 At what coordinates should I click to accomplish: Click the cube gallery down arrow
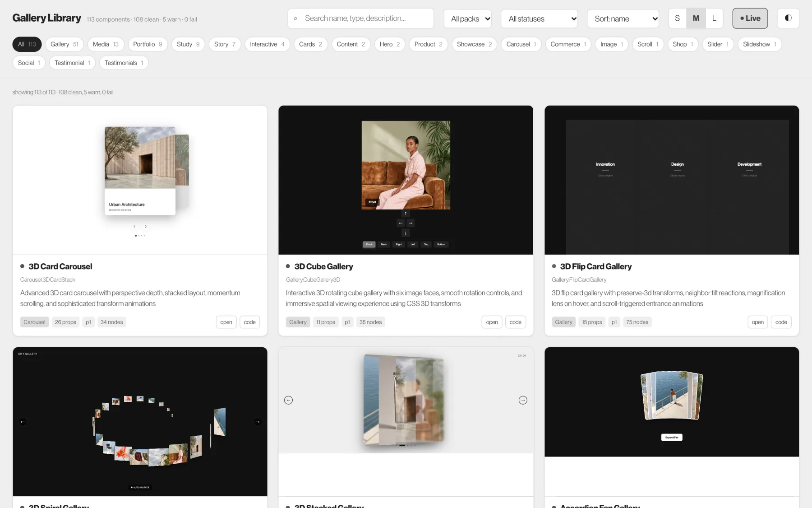click(406, 233)
